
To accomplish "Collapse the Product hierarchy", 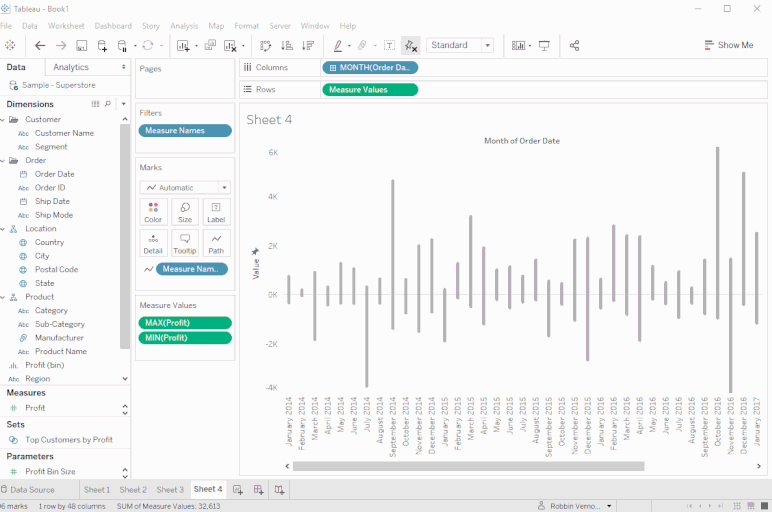I will 3,297.
